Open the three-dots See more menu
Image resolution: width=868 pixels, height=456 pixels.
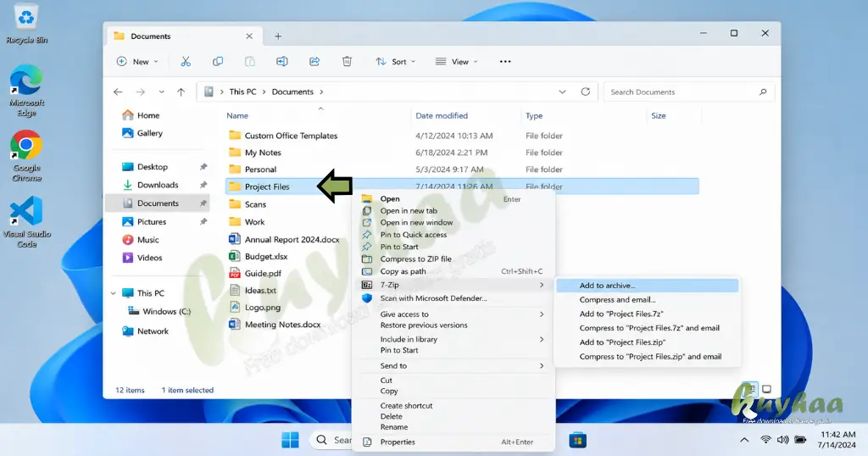[505, 61]
